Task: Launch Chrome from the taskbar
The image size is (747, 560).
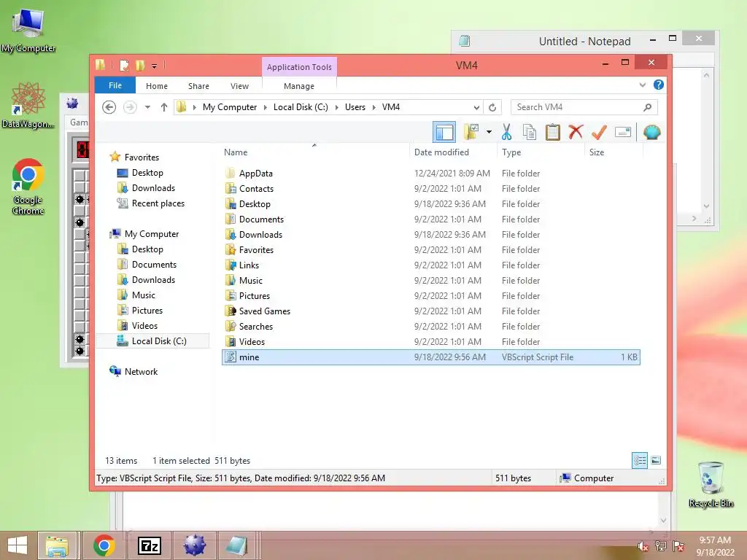Action: 104,545
